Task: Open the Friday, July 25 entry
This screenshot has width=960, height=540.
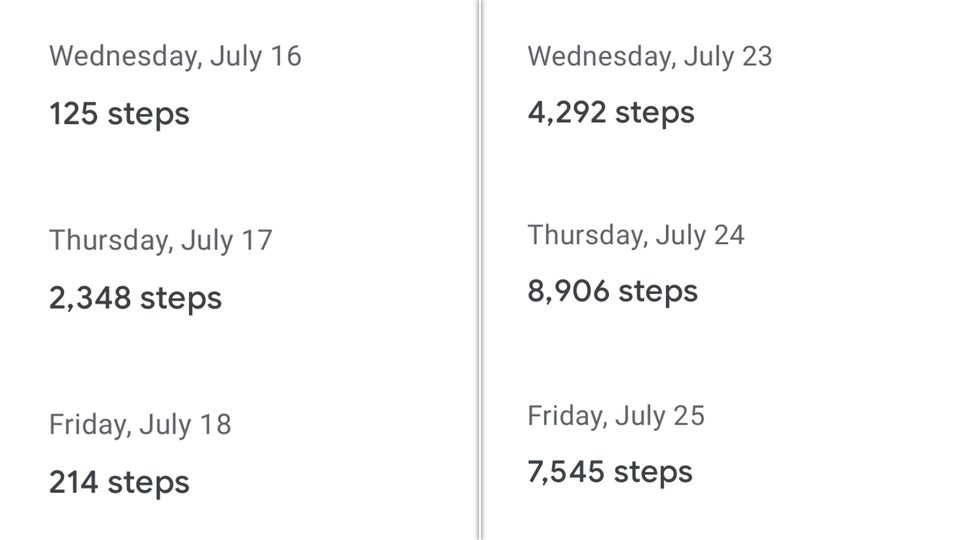Action: (x=616, y=416)
